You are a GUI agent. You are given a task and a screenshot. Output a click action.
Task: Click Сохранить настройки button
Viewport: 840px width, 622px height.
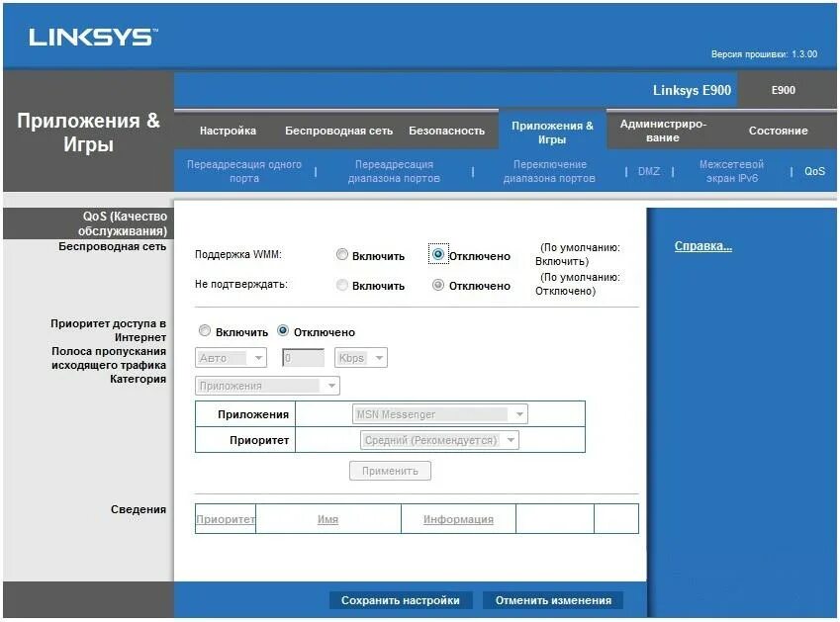tap(401, 600)
